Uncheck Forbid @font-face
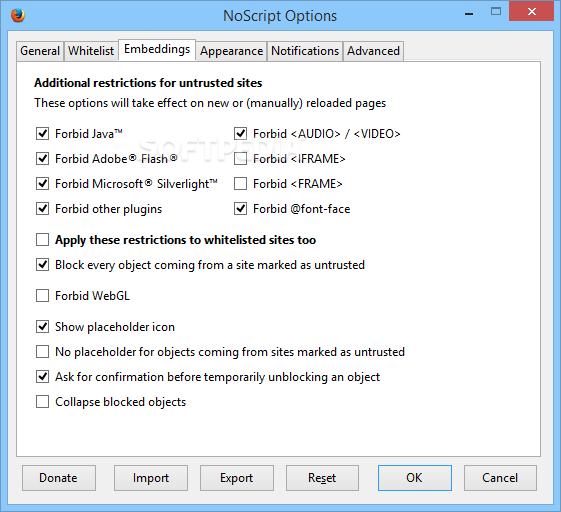This screenshot has height=512, width=561. tap(240, 209)
